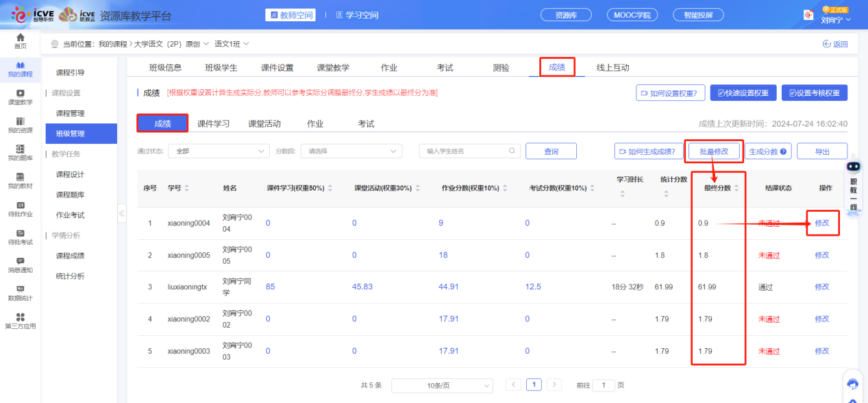This screenshot has width=868, height=403.
Task: Open the 分数段 dropdown selector
Action: (351, 151)
